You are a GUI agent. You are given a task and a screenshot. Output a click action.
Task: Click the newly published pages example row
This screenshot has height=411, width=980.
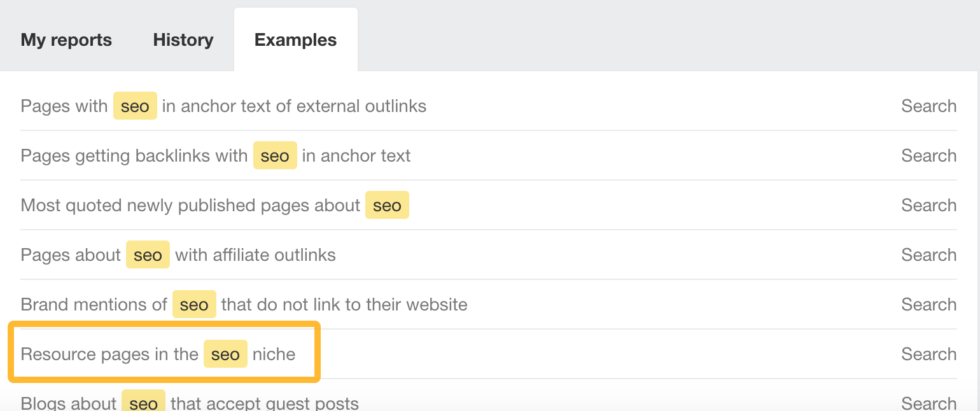(213, 205)
